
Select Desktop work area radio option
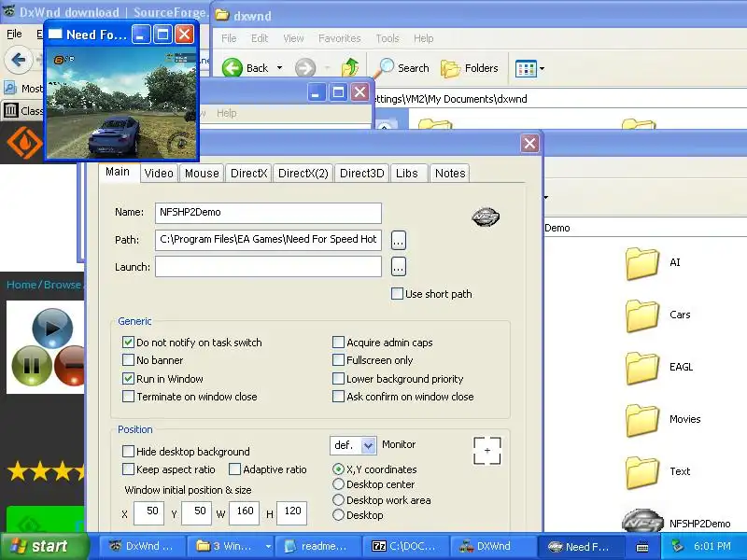[x=338, y=500]
